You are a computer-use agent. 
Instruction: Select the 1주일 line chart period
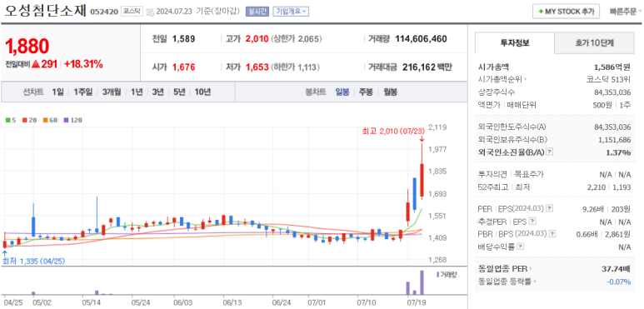click(83, 92)
